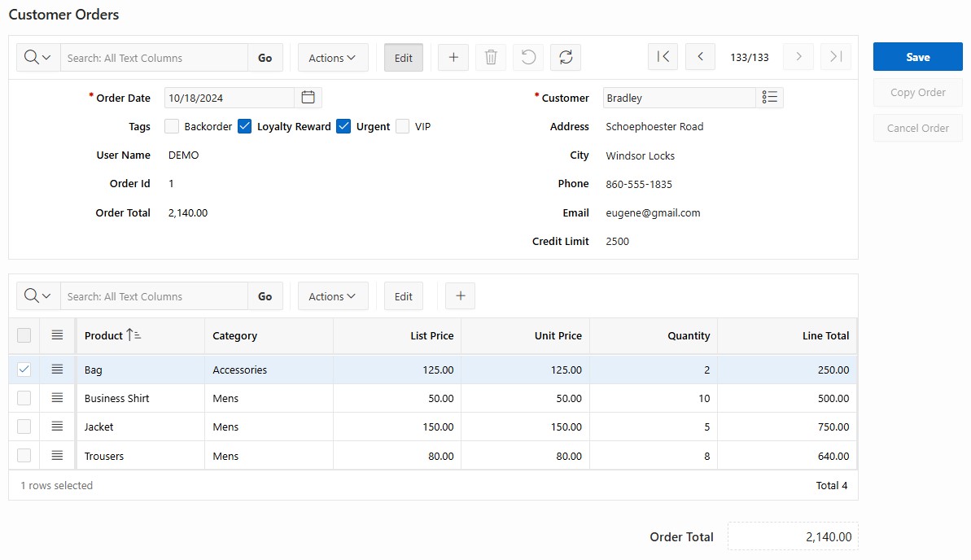This screenshot has width=971, height=560.
Task: Uncheck the Urgent tag checkbox
Action: coord(343,126)
